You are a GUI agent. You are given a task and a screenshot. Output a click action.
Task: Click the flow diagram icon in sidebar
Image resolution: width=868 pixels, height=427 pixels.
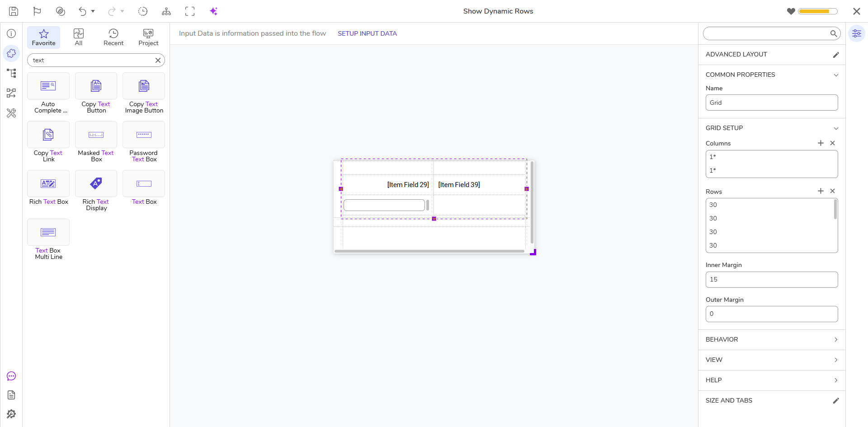pyautogui.click(x=11, y=93)
